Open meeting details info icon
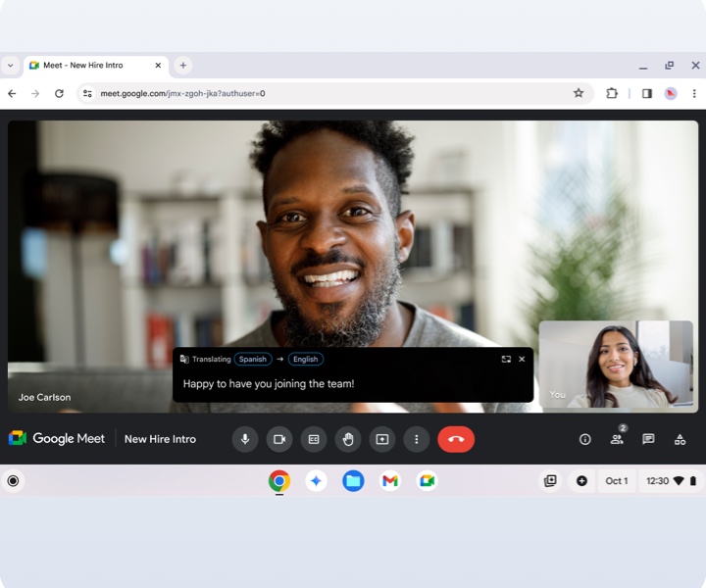Image resolution: width=706 pixels, height=588 pixels. (585, 439)
